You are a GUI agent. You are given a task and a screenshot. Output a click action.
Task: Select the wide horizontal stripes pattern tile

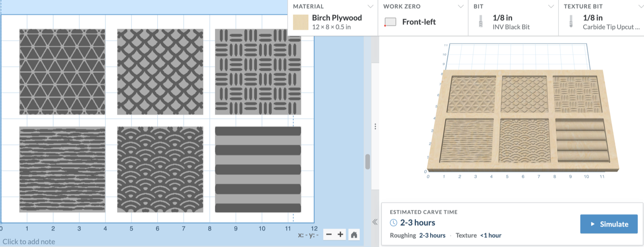258,169
